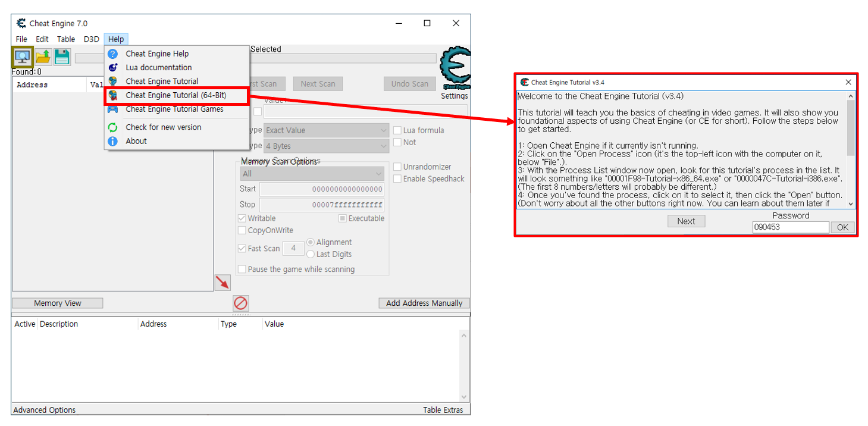Enable the Unrandomizer checkbox
The image size is (868, 426).
[x=397, y=167]
